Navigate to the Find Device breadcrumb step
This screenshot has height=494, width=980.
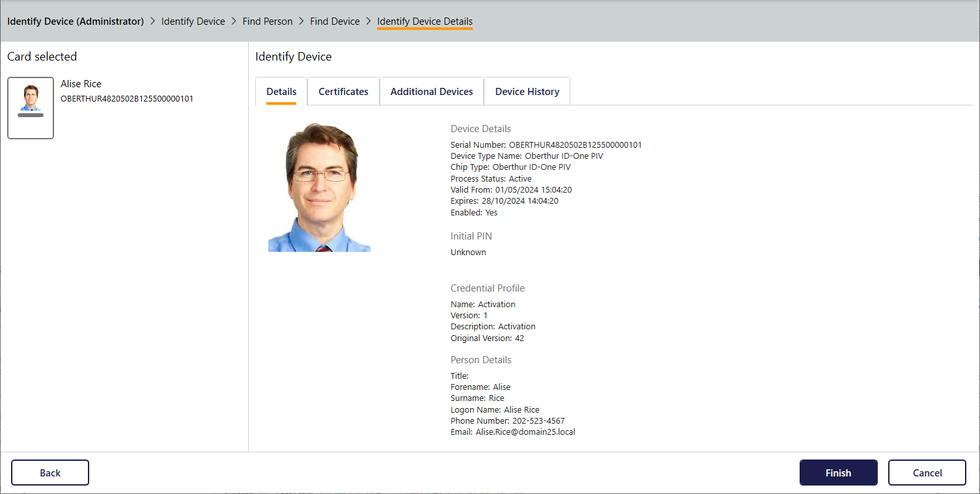coord(335,21)
